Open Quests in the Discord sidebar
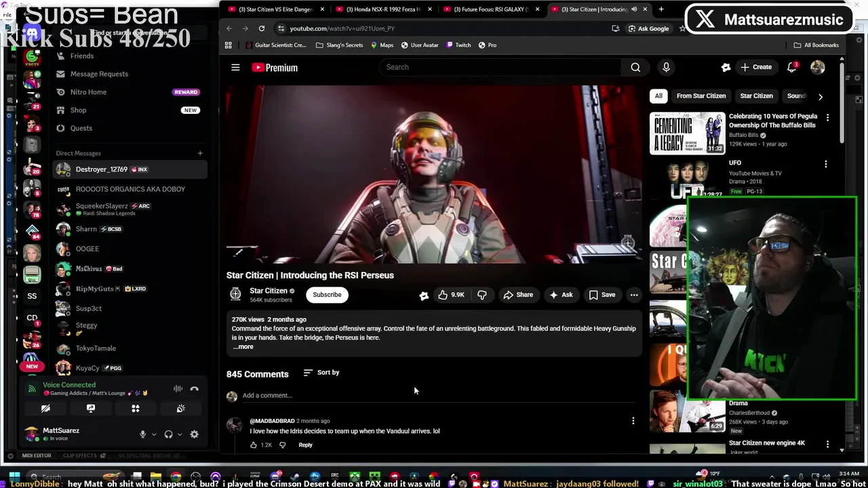Viewport: 868px width, 488px height. coord(81,128)
